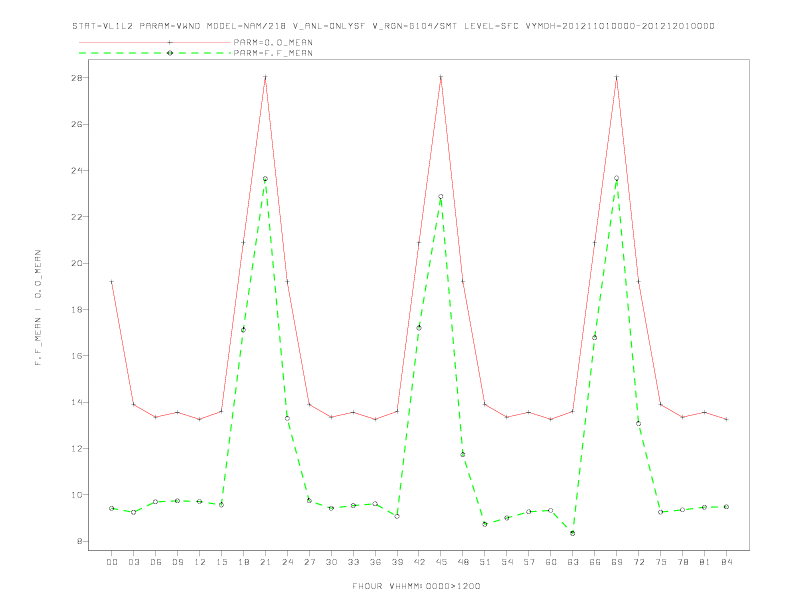Click x-axis tick label 60

point(551,562)
